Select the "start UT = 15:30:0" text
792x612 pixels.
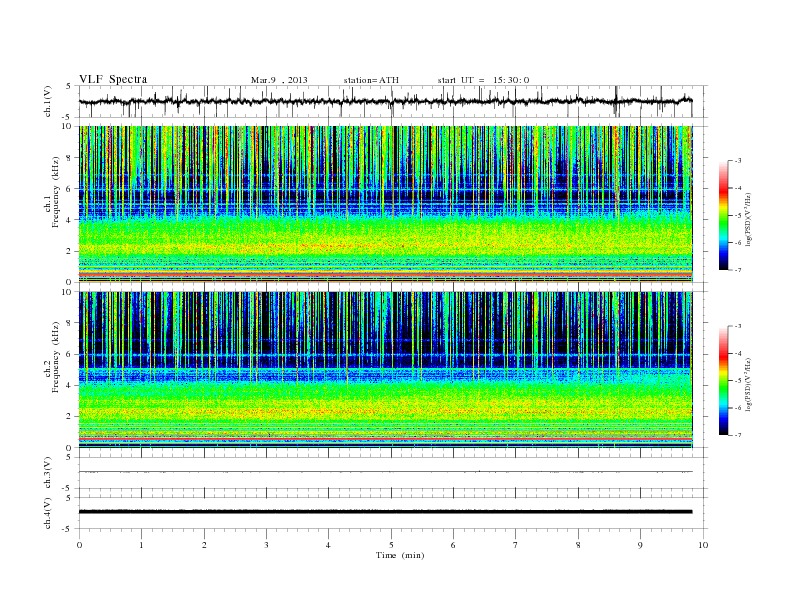click(483, 80)
